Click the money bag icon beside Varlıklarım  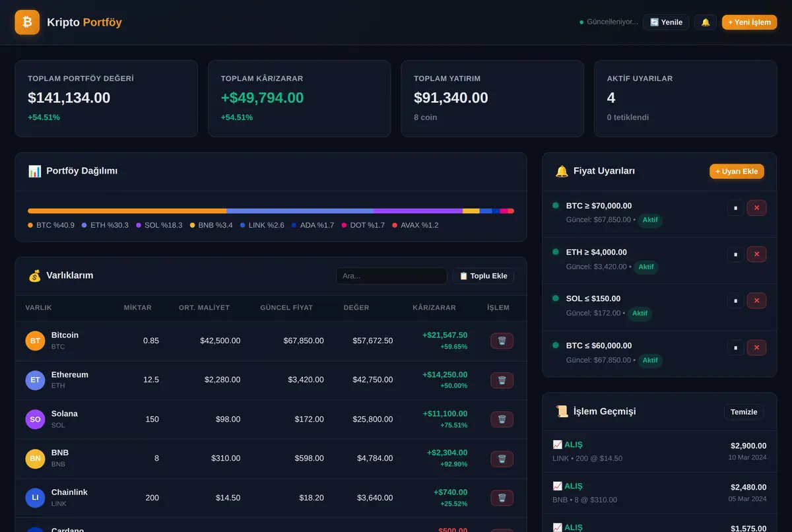[35, 276]
